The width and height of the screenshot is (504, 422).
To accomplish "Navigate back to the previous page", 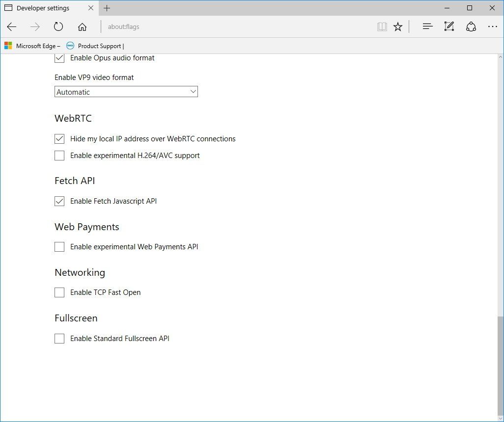I will click(11, 26).
